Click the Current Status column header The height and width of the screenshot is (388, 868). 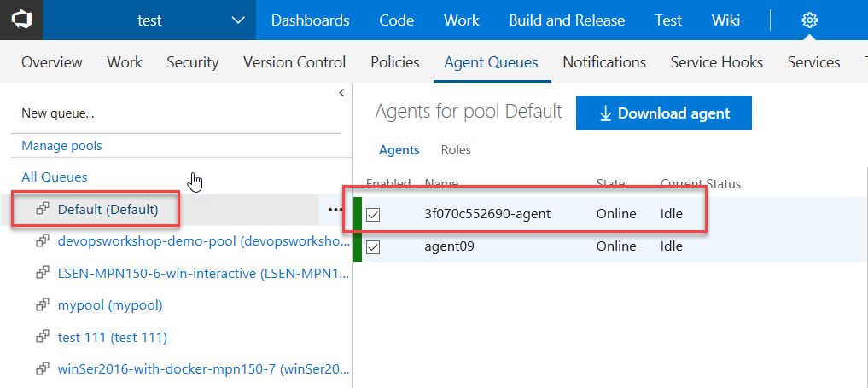(700, 184)
